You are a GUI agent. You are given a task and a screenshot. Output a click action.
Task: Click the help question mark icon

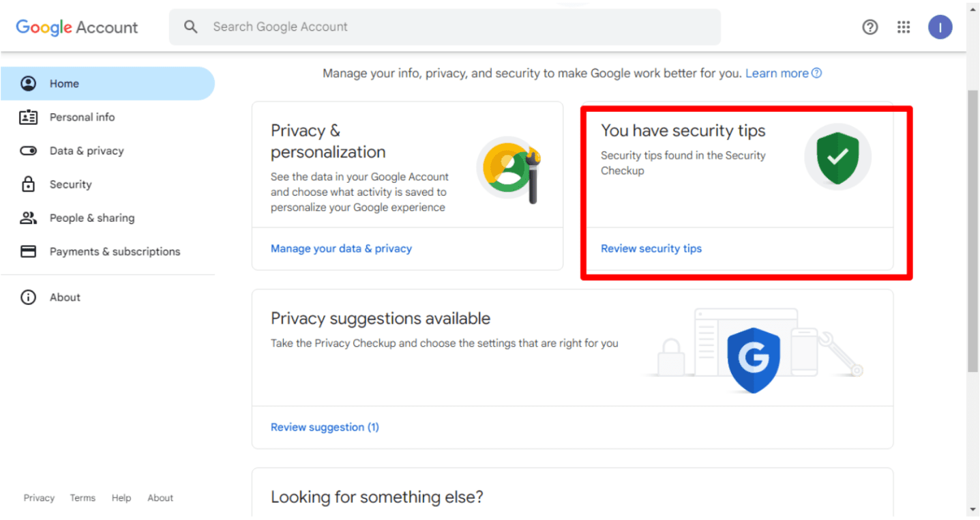[870, 27]
